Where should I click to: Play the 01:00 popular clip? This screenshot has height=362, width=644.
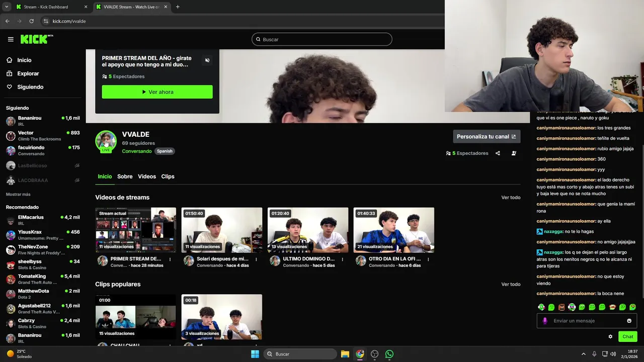click(x=136, y=317)
